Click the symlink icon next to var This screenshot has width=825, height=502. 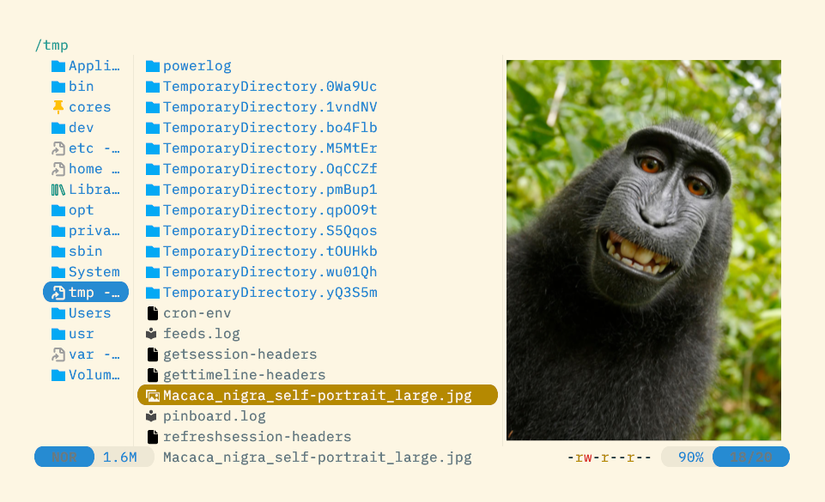(x=58, y=355)
